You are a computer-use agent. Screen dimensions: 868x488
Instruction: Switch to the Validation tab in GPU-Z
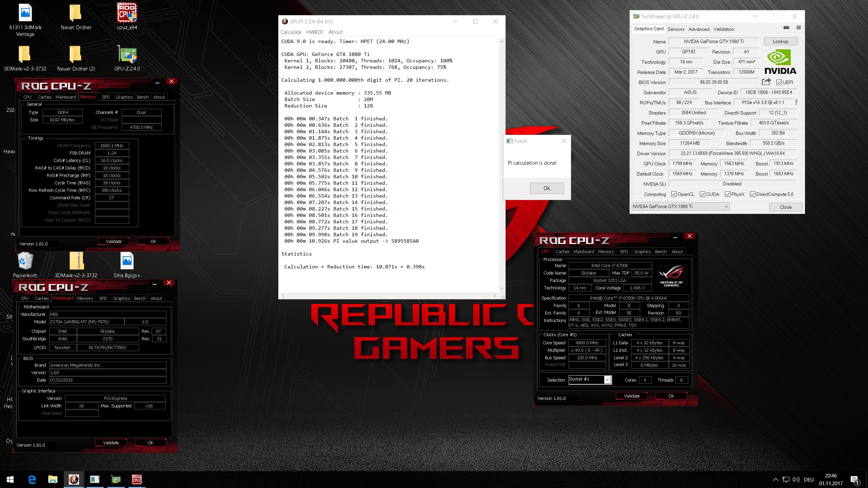point(724,29)
